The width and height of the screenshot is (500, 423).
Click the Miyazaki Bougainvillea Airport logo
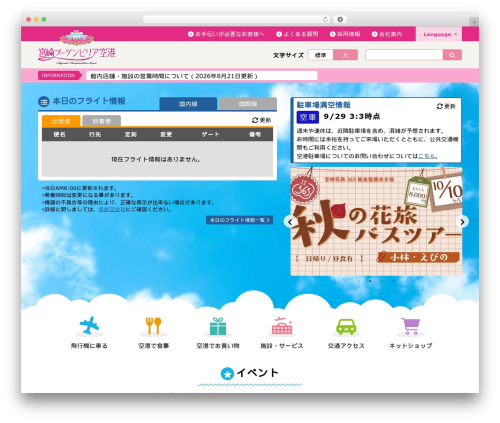pos(77,47)
